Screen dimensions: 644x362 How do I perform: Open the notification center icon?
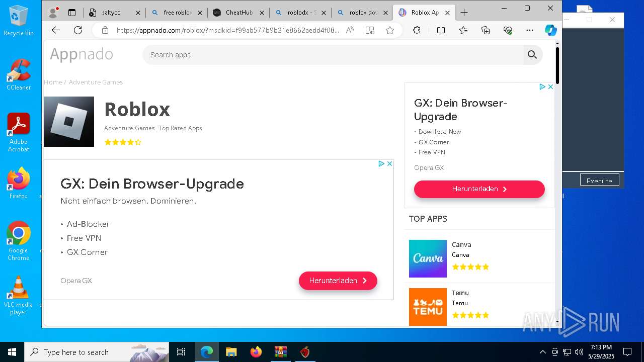click(627, 352)
